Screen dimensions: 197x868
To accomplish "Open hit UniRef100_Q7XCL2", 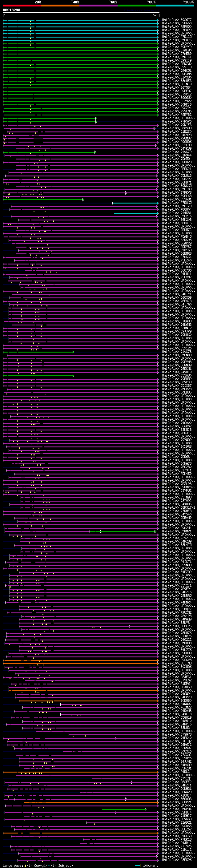I will click(177, 94).
